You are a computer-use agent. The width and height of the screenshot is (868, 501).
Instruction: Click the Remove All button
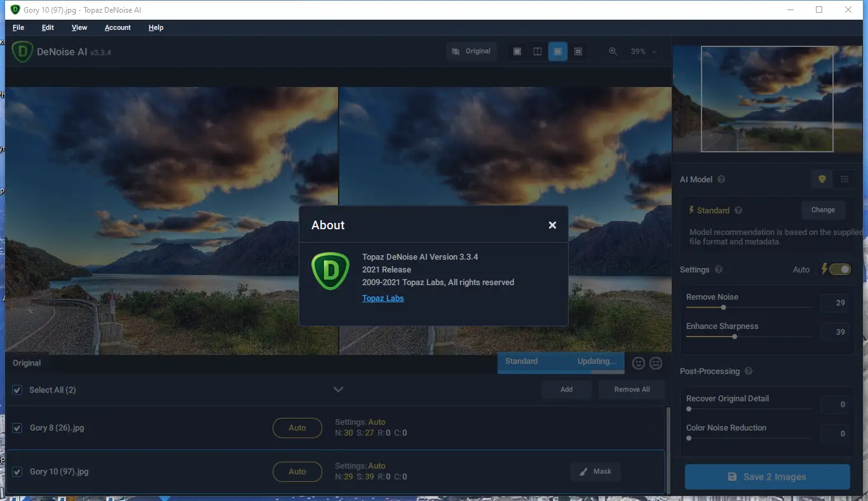pyautogui.click(x=632, y=390)
